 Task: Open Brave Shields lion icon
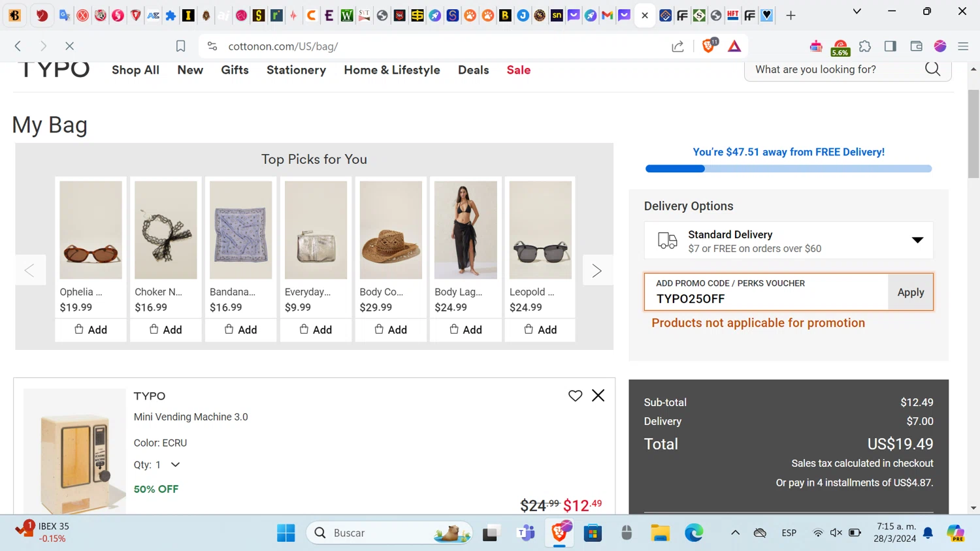click(710, 46)
